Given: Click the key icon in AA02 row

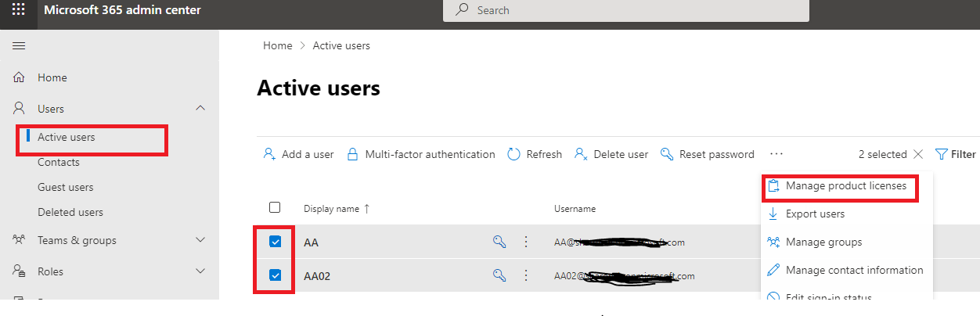Looking at the screenshot, I should [x=499, y=275].
